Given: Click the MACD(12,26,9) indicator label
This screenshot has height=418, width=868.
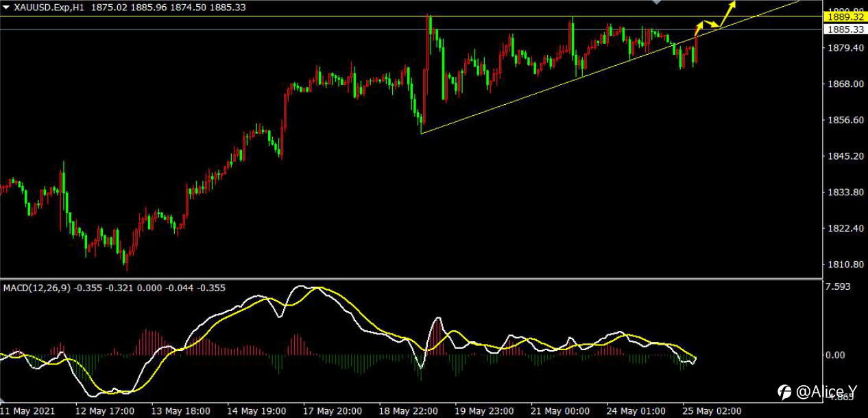Looking at the screenshot, I should tap(36, 288).
